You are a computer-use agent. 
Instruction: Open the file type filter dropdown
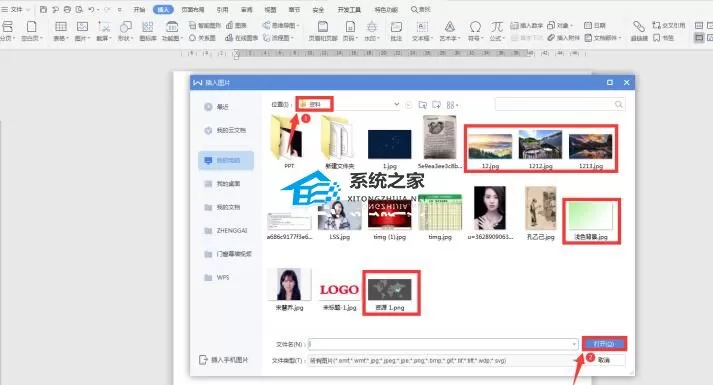pos(443,360)
